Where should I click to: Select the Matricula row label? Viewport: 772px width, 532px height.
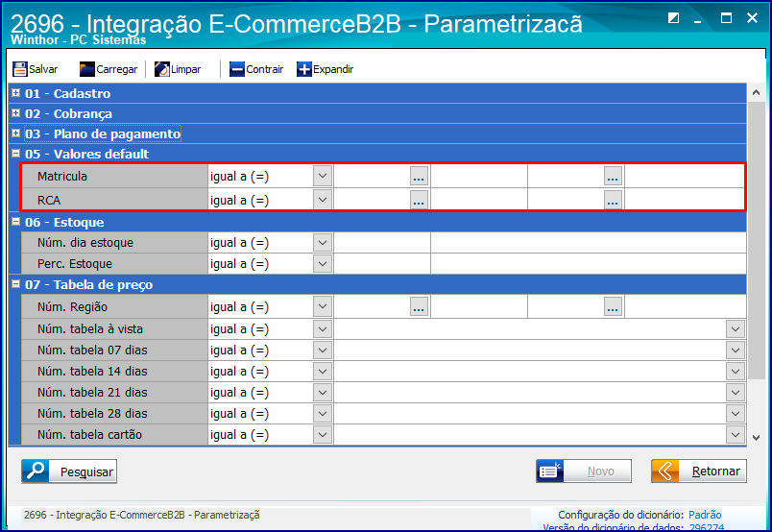click(x=62, y=177)
